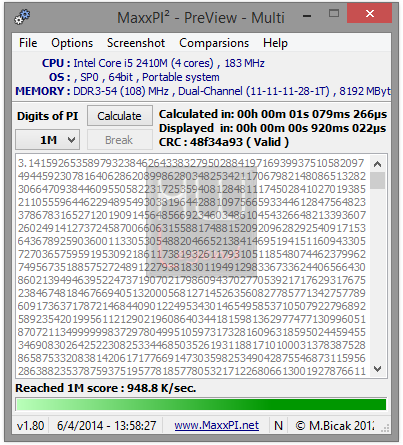
Task: Click the CPU info line Intel Core i5 2410M
Action: coord(153,63)
